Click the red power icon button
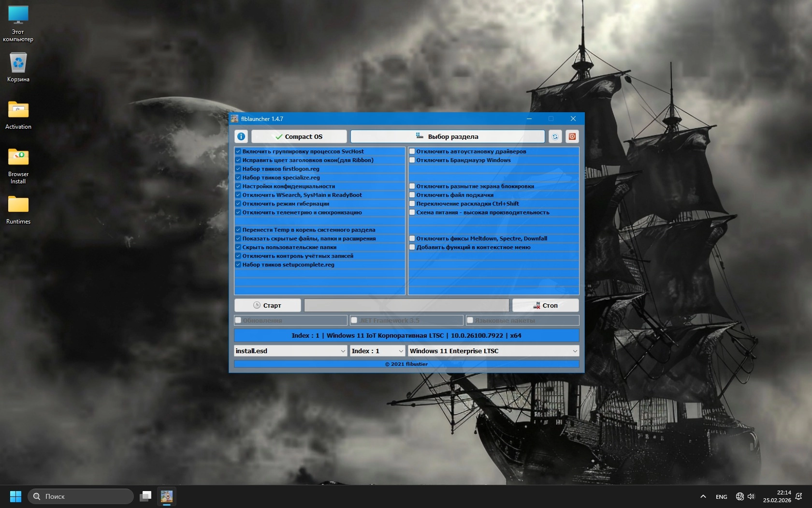The height and width of the screenshot is (508, 812). tap(572, 136)
